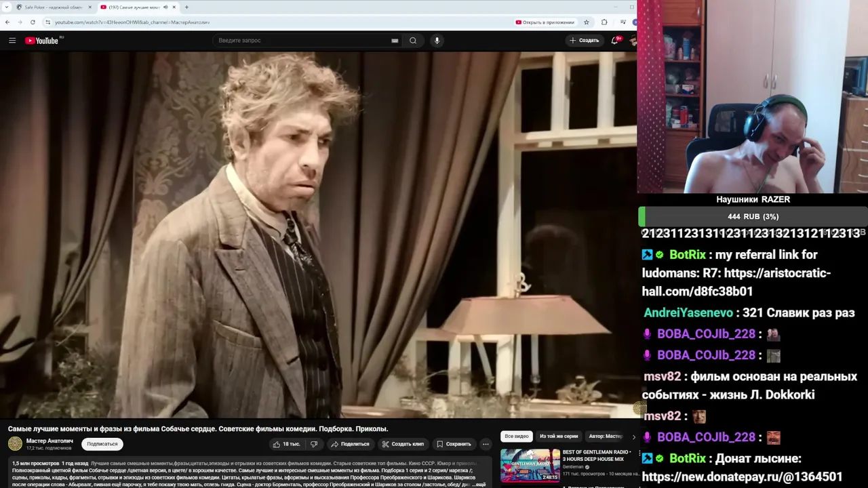This screenshot has height=488, width=868.
Task: Click the address bar URL
Action: (132, 22)
